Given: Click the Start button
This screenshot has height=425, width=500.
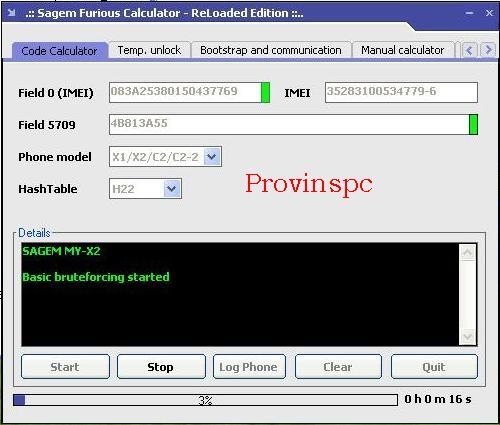Looking at the screenshot, I should pyautogui.click(x=65, y=367).
